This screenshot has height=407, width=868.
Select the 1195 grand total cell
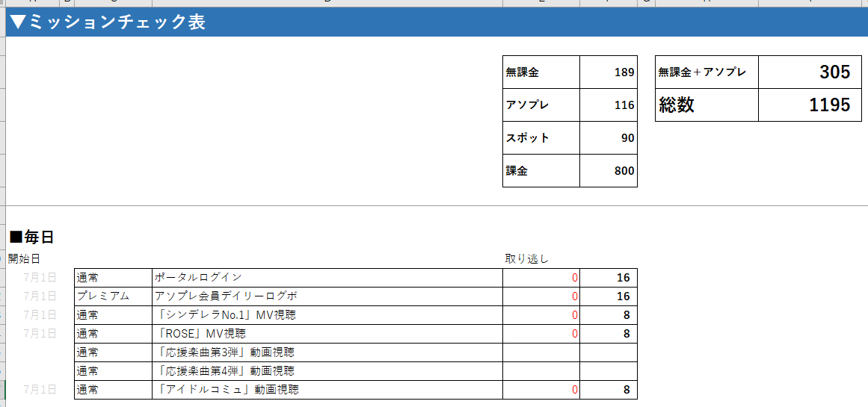click(x=810, y=105)
